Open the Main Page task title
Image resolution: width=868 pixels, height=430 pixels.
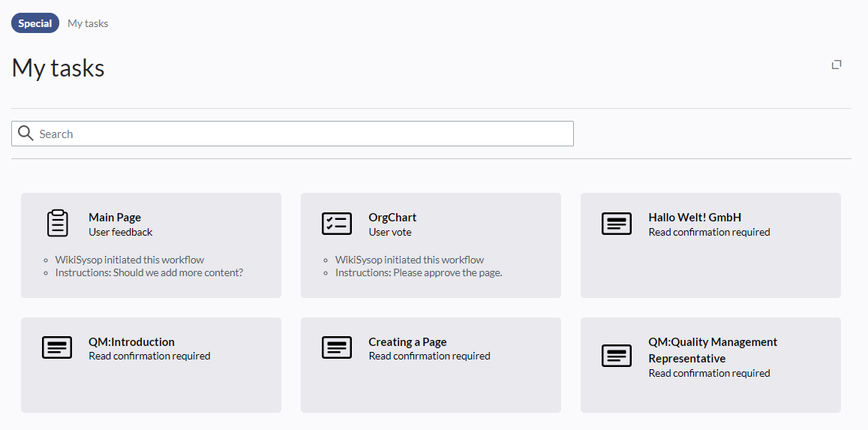(x=115, y=218)
